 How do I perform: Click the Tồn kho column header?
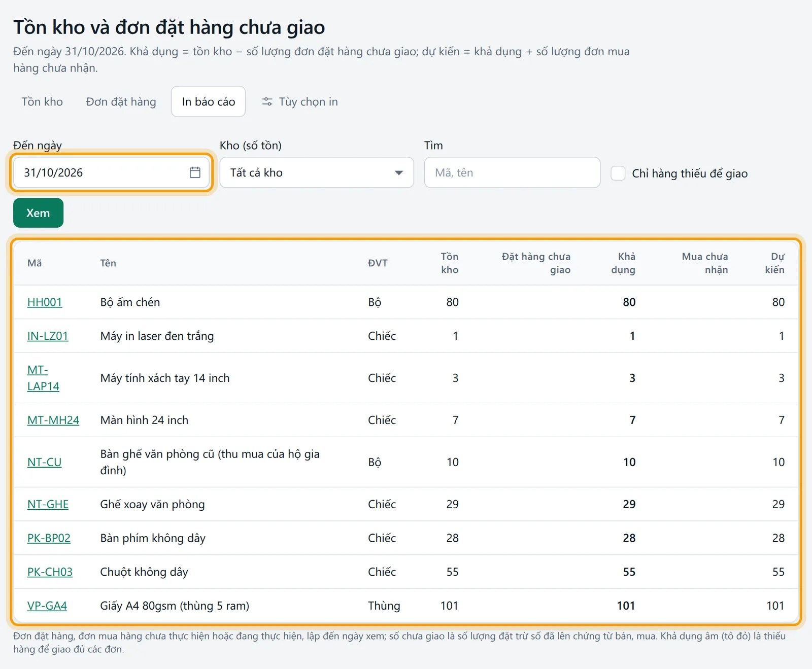(449, 263)
